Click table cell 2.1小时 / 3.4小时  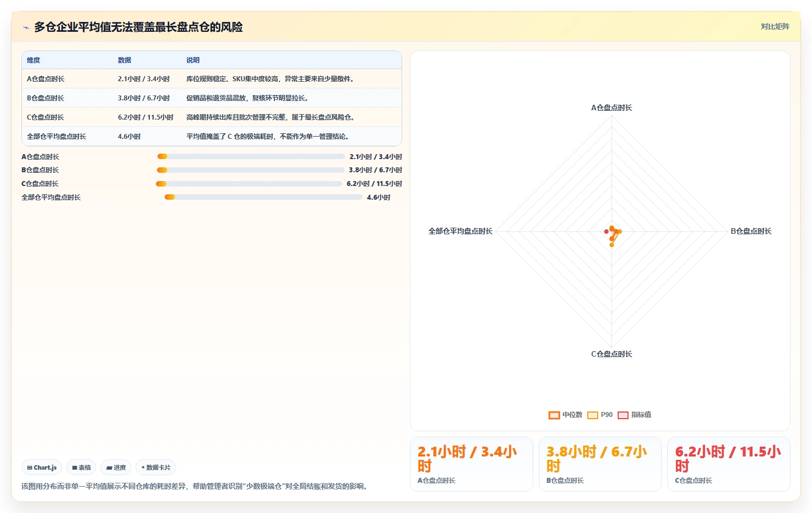[144, 79]
